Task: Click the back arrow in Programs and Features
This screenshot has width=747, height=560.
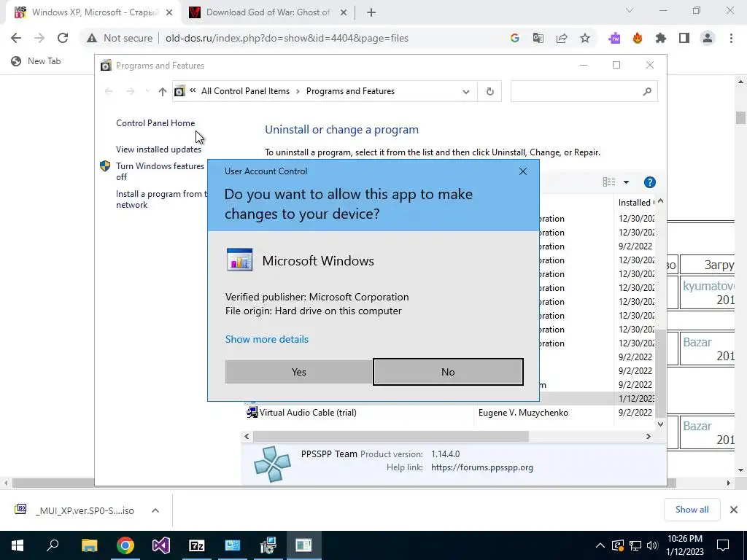Action: click(x=109, y=91)
